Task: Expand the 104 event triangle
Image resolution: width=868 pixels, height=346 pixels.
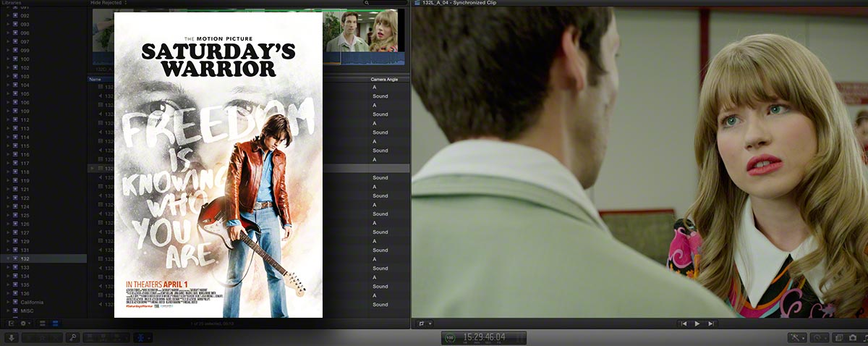Action: 8,85
